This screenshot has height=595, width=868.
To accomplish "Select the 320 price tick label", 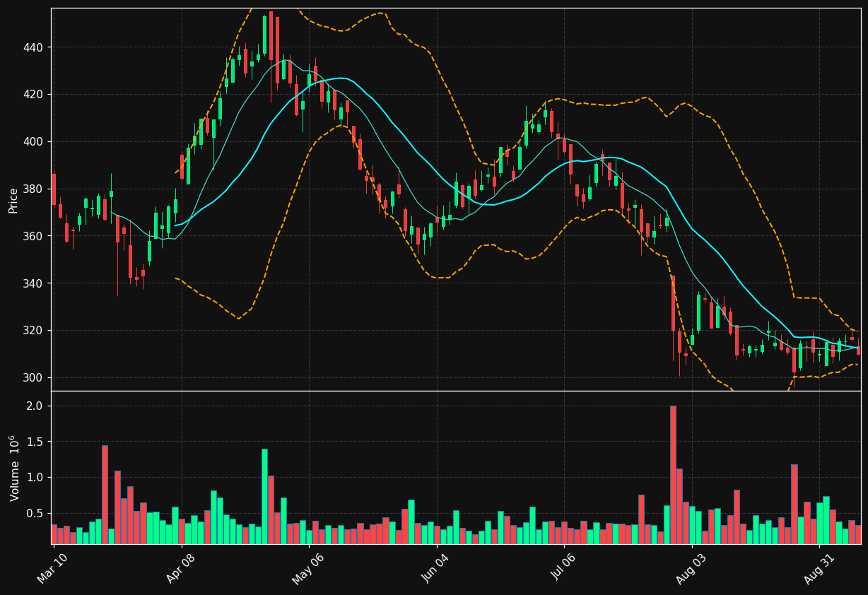I will pos(35,331).
